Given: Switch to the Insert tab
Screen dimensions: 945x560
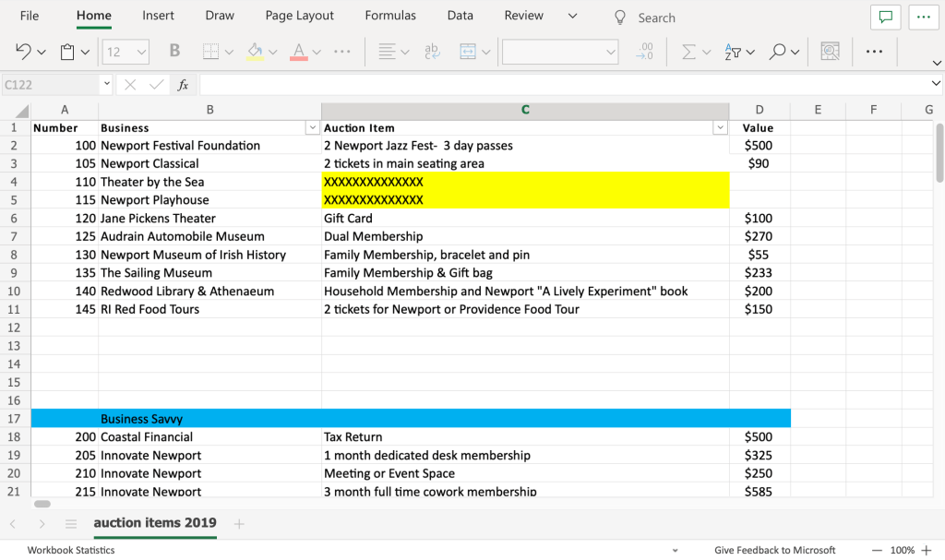Looking at the screenshot, I should (158, 16).
